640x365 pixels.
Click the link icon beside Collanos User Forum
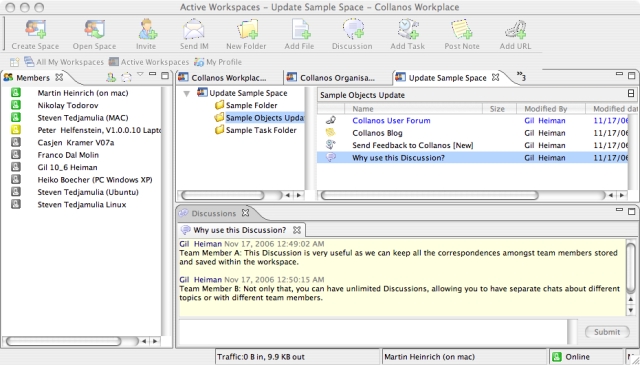[331, 120]
